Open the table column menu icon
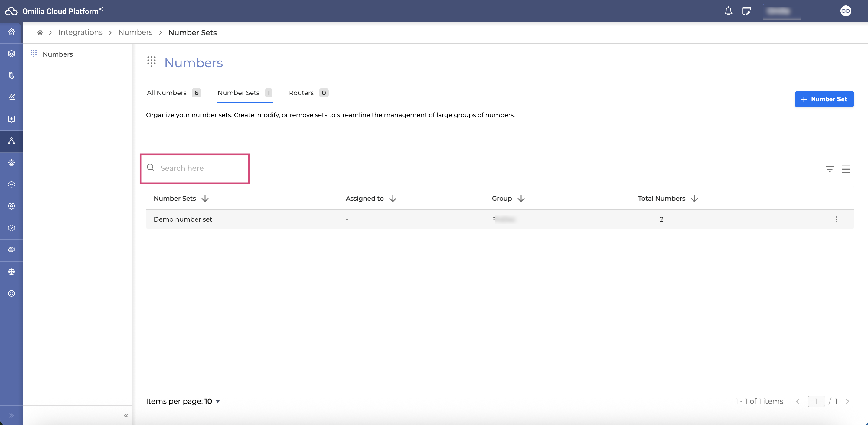Screen dimensions: 868x425 [846, 169]
